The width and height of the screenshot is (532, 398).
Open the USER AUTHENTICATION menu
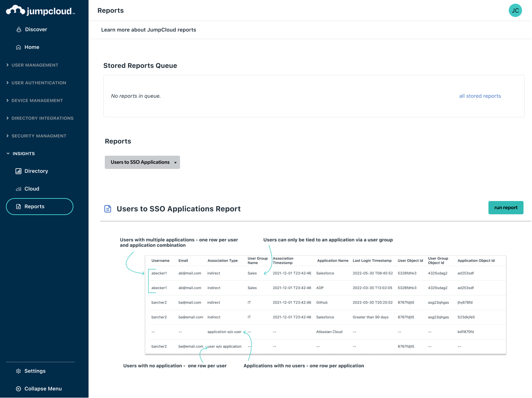(39, 83)
